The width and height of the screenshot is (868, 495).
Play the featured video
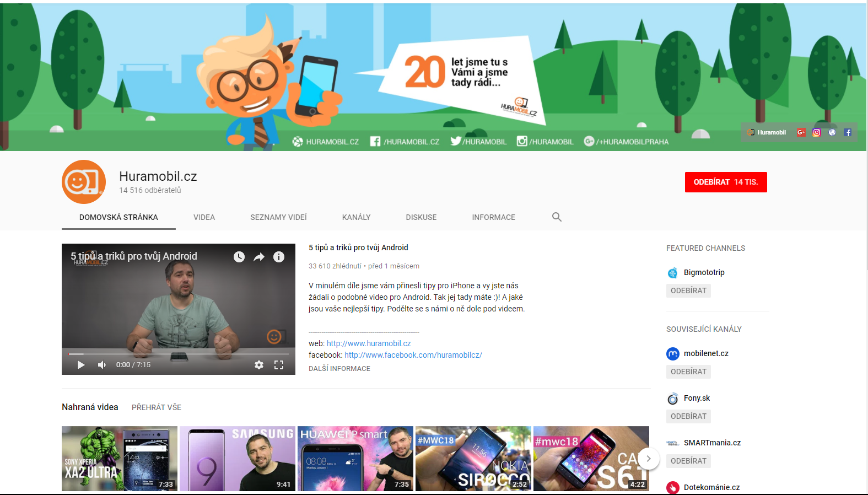(81, 365)
